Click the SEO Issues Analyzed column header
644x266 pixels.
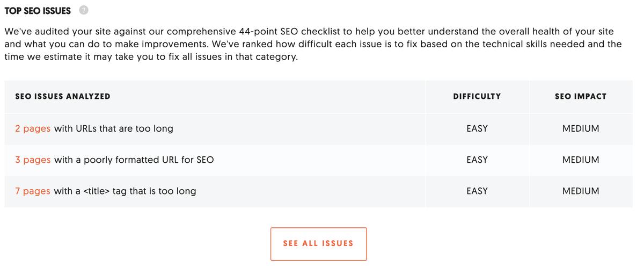click(x=63, y=97)
